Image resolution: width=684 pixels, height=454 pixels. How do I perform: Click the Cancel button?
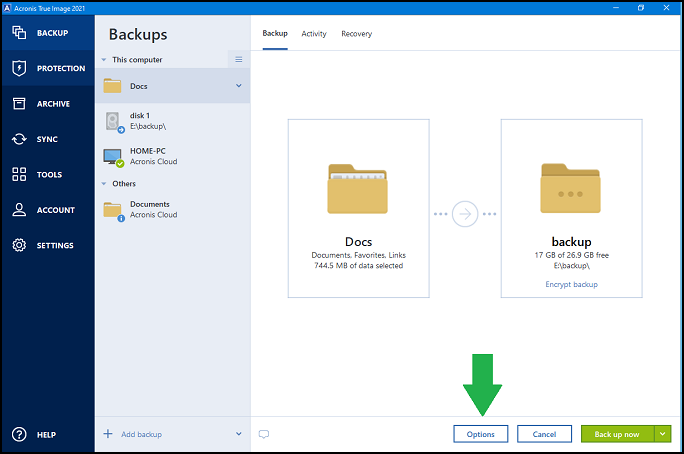pyautogui.click(x=544, y=434)
